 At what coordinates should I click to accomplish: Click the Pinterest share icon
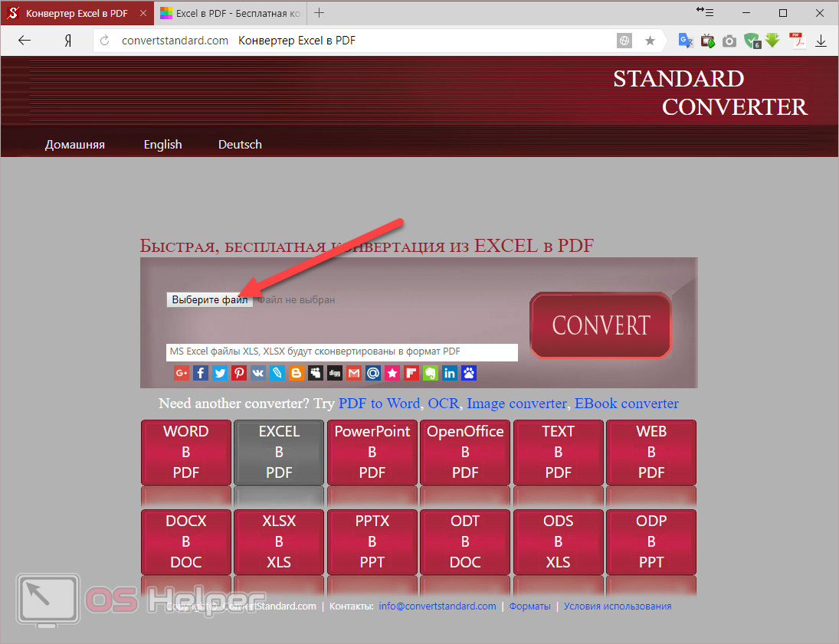pos(239,374)
